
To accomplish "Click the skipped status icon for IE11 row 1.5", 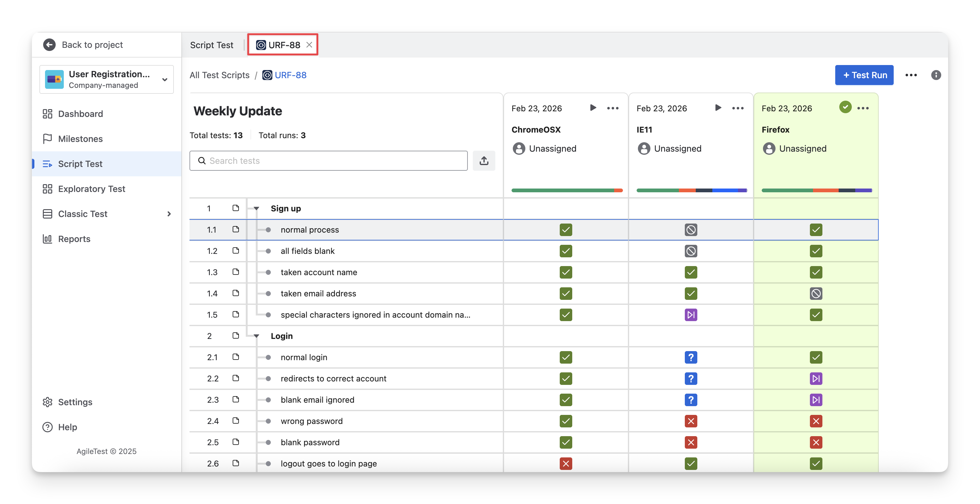I will coord(690,315).
